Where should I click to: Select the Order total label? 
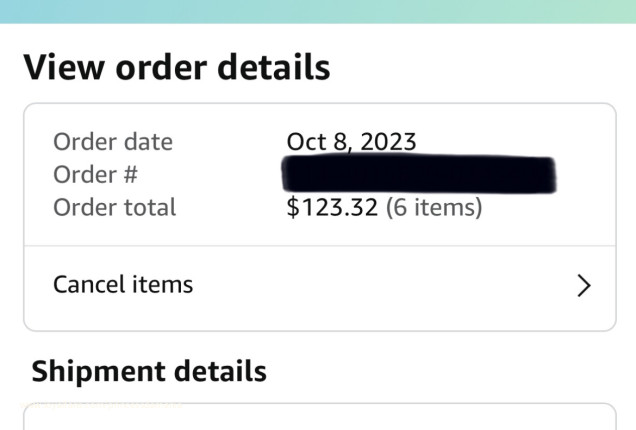[114, 208]
